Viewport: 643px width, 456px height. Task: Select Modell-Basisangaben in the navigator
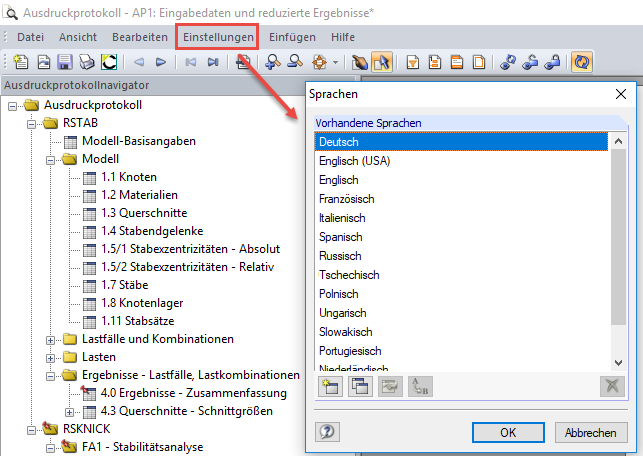(139, 141)
